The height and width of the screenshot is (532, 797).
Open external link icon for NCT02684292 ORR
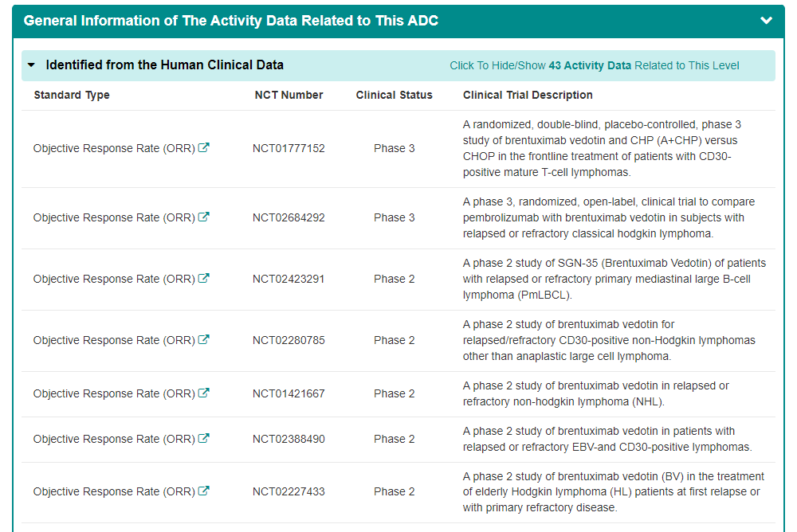(x=204, y=217)
